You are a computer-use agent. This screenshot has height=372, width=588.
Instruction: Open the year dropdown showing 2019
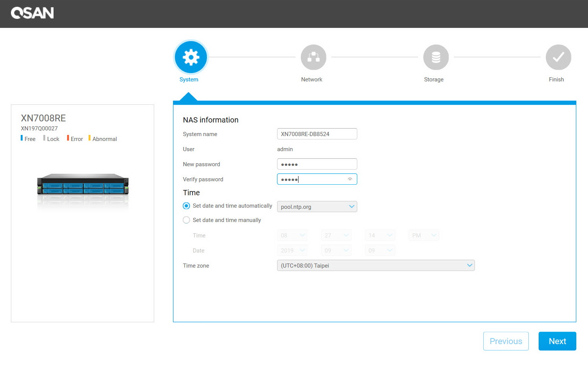[292, 250]
